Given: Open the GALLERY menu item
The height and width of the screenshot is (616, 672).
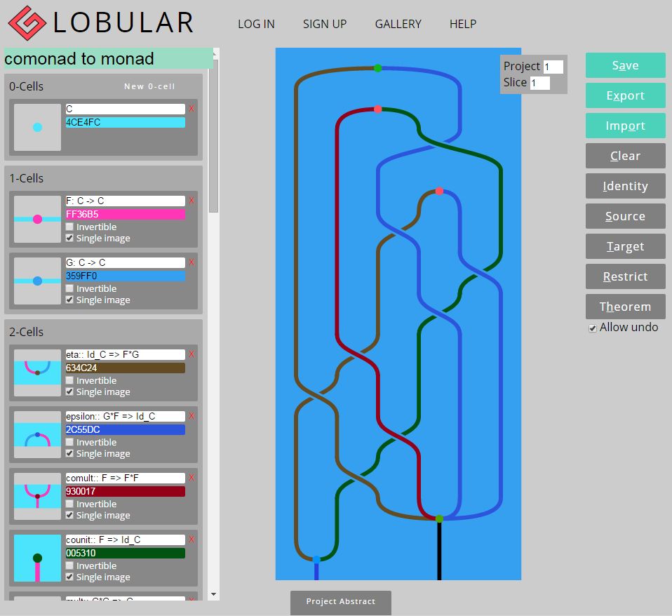Looking at the screenshot, I should click(398, 24).
